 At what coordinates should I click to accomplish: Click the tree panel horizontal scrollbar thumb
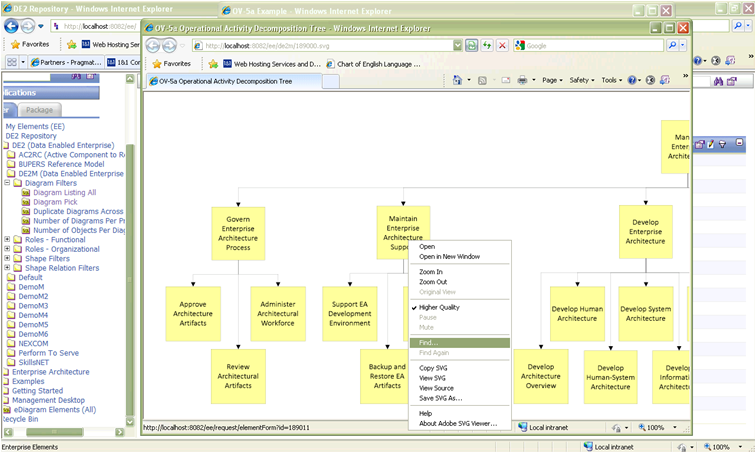tap(54, 432)
